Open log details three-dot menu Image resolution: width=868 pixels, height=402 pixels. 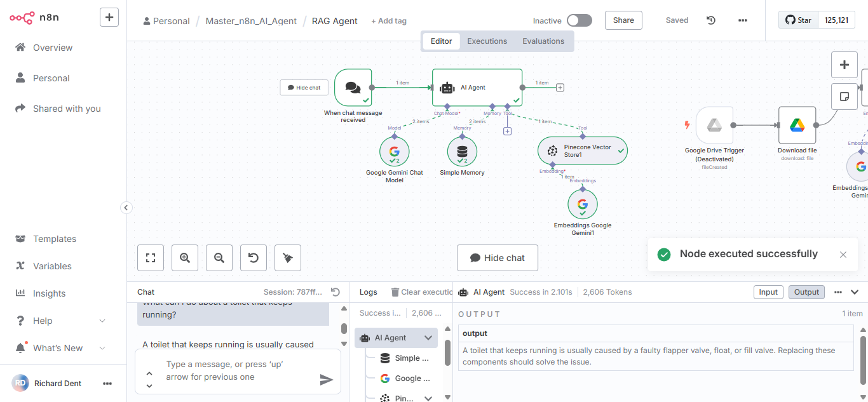[x=838, y=292]
